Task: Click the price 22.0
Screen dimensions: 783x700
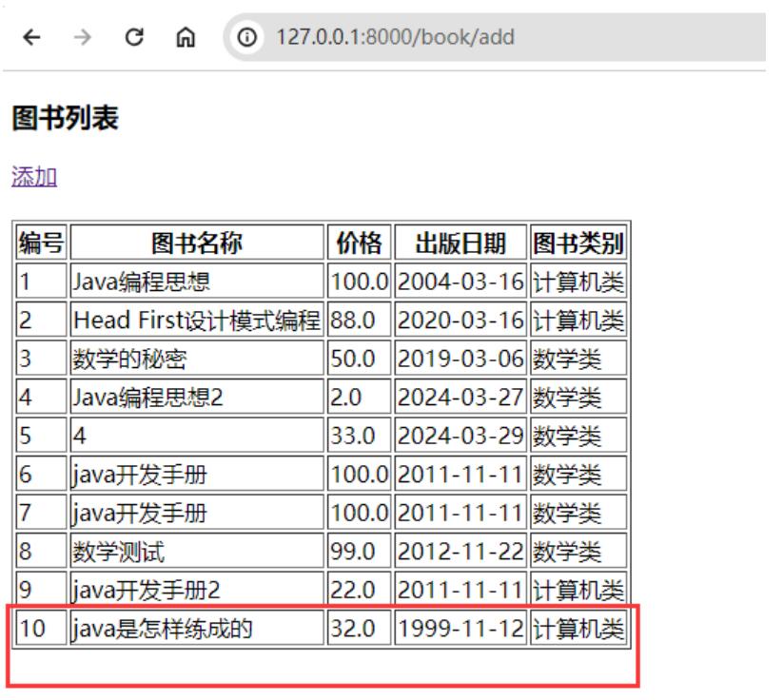Action: click(353, 591)
